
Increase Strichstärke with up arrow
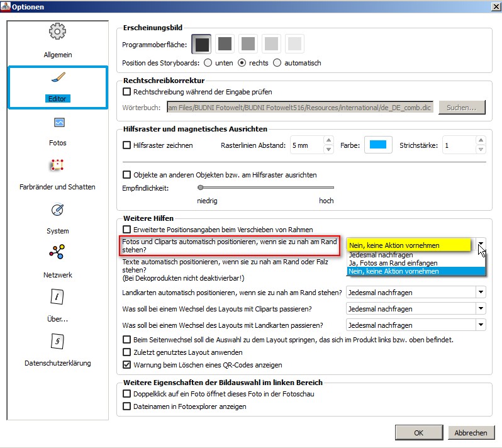pos(481,140)
